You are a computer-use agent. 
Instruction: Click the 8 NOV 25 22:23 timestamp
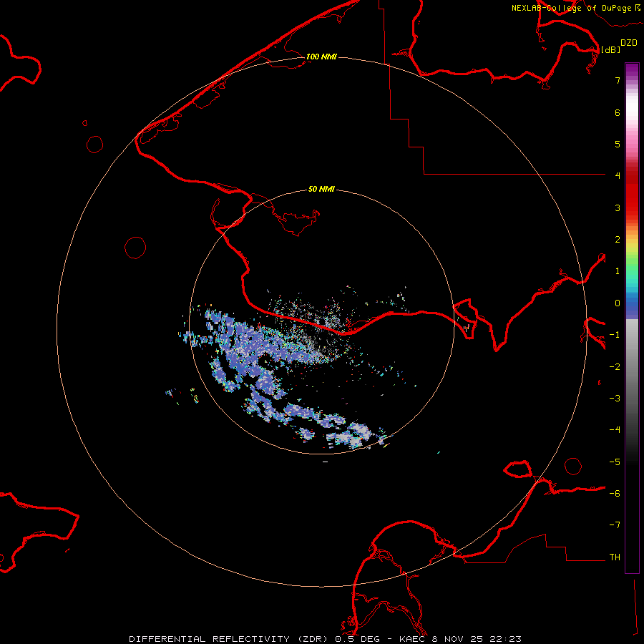[477, 639]
